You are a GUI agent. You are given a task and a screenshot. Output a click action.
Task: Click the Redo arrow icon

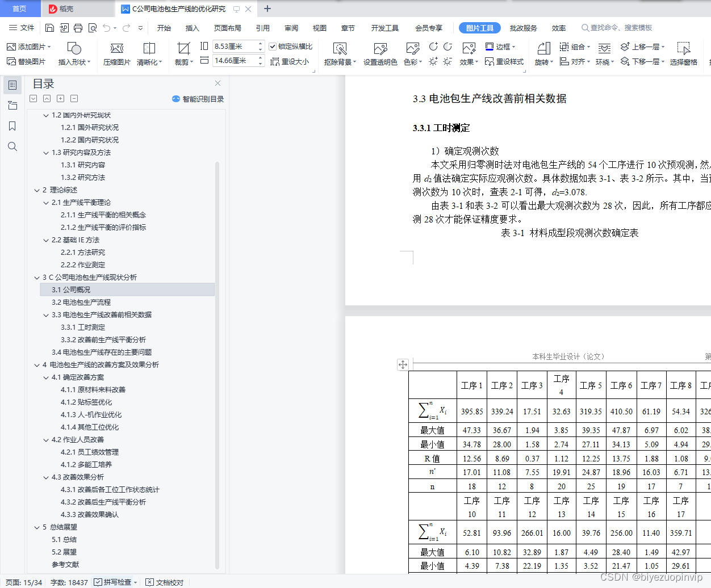coord(126,28)
